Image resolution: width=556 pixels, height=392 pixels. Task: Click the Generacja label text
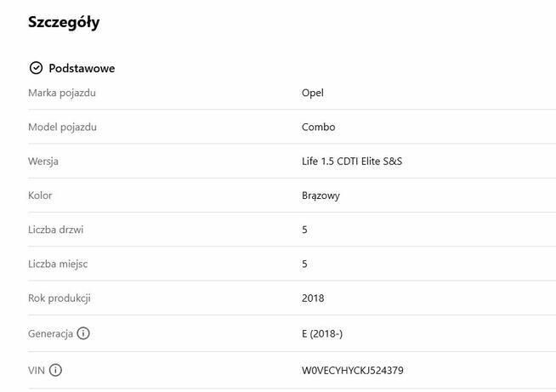[50, 333]
